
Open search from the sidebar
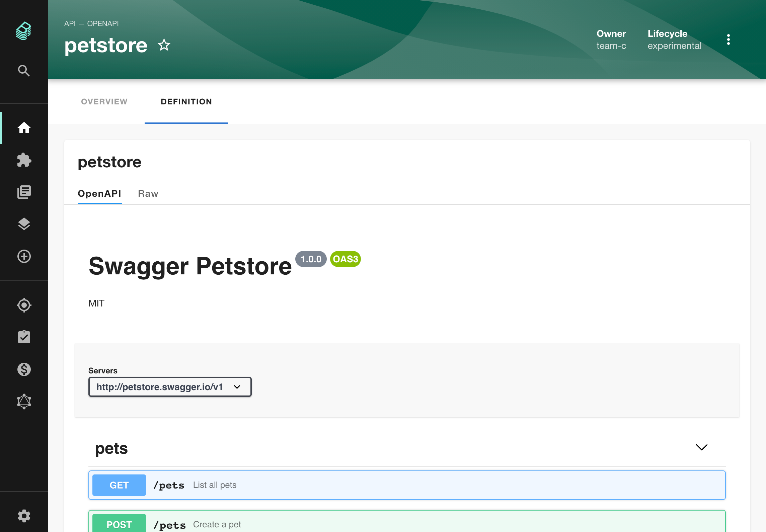tap(23, 71)
